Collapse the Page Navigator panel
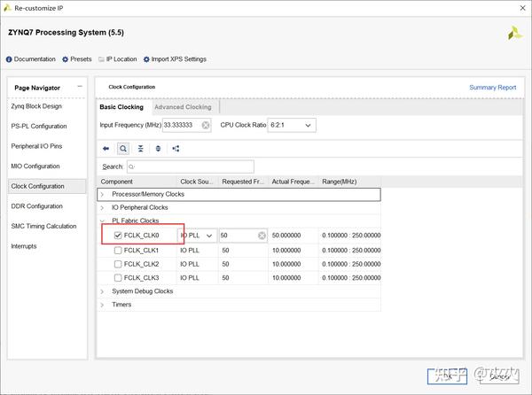 [80, 86]
